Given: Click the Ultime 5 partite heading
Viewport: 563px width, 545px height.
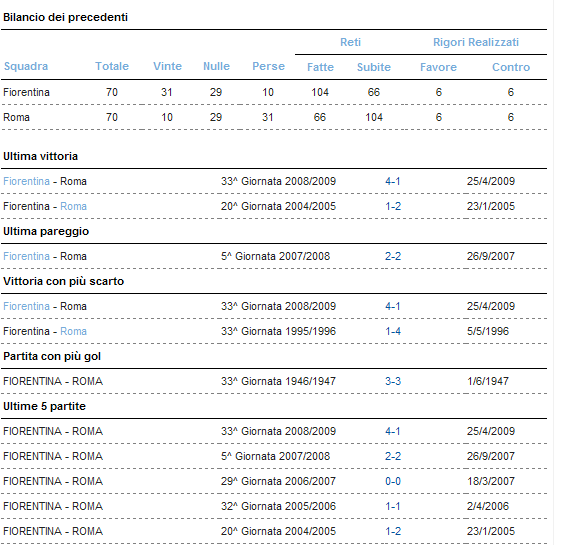Looking at the screenshot, I should click(45, 406).
